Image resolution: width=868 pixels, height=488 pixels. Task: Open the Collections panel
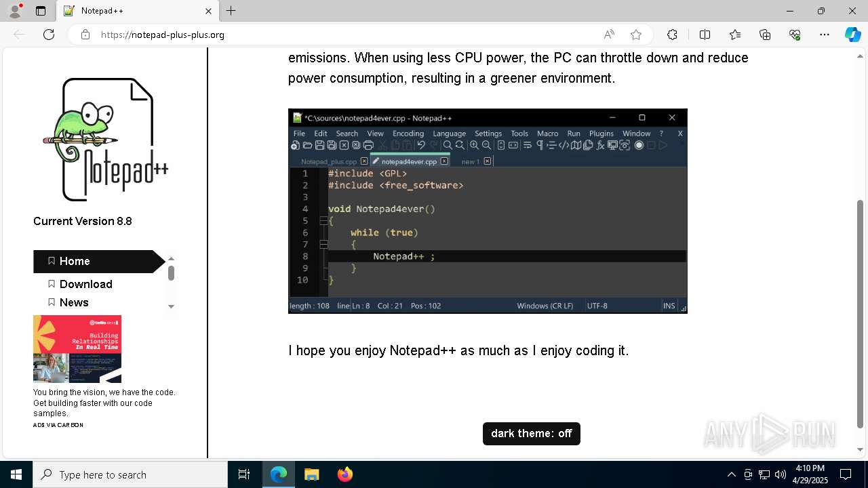point(765,35)
